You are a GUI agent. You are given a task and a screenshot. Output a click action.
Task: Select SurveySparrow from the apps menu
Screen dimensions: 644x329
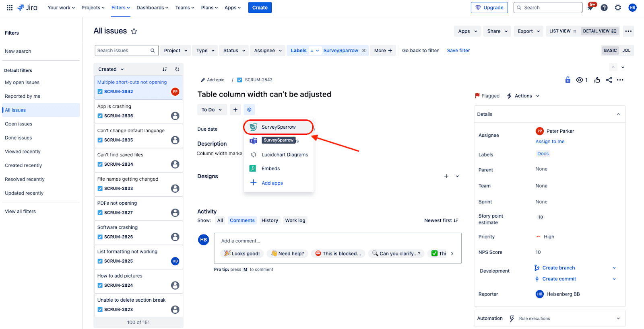point(279,127)
